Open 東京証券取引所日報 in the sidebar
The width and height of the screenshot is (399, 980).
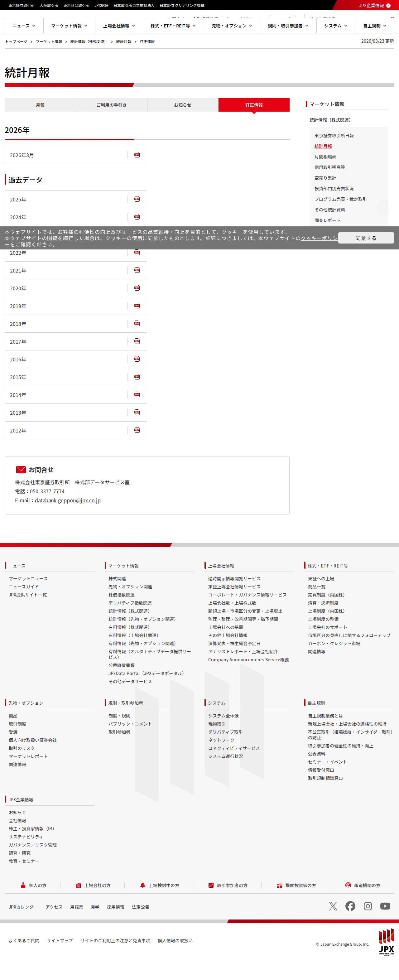click(x=334, y=135)
